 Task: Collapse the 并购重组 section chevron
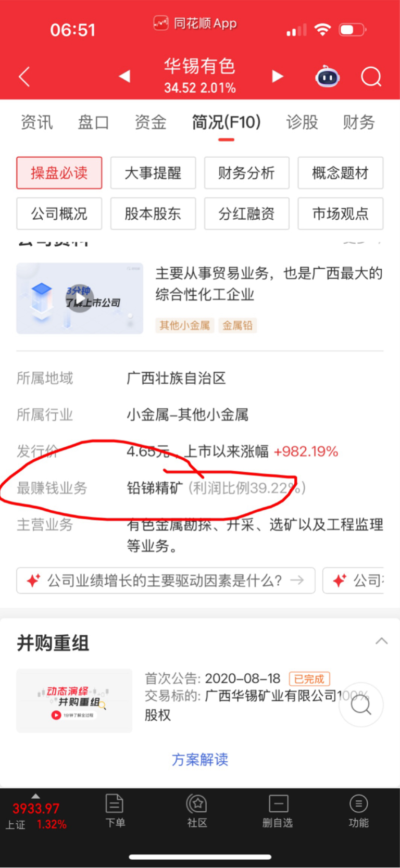382,641
